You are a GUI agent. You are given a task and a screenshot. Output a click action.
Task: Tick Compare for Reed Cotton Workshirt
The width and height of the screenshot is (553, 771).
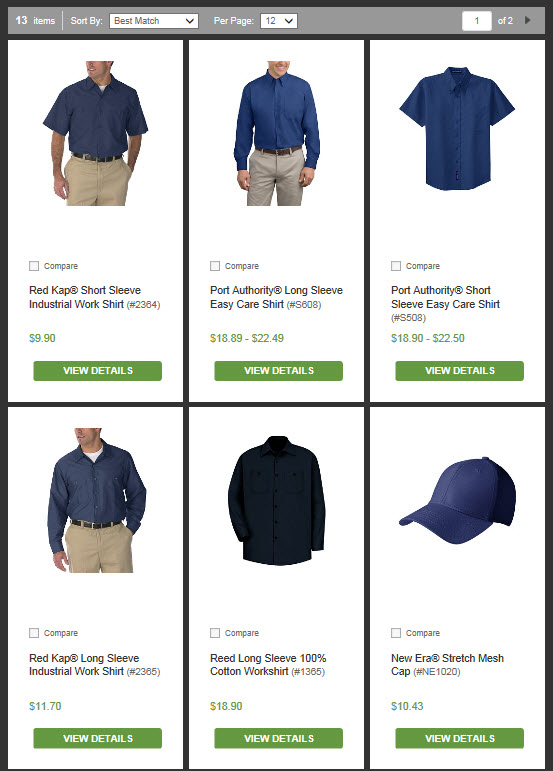pyautogui.click(x=215, y=633)
